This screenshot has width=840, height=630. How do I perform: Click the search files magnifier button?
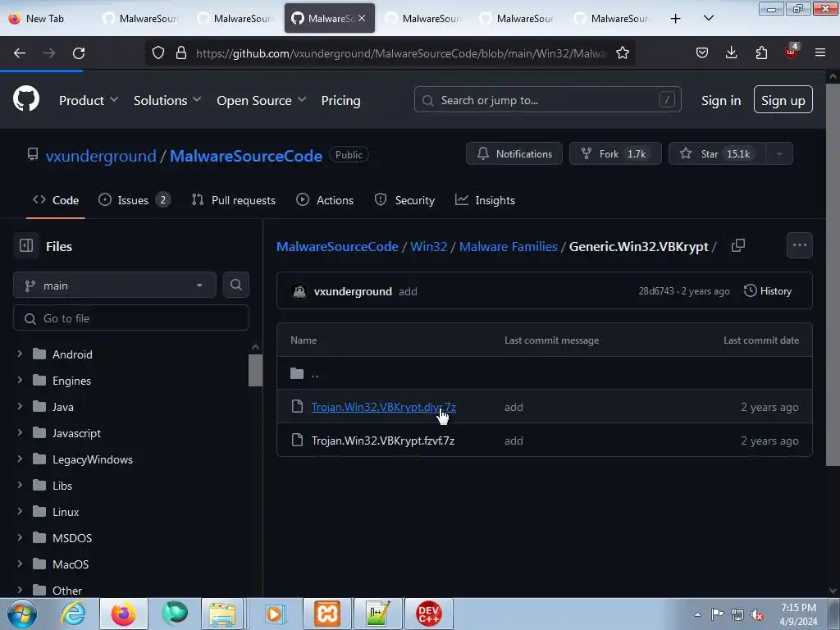point(236,285)
